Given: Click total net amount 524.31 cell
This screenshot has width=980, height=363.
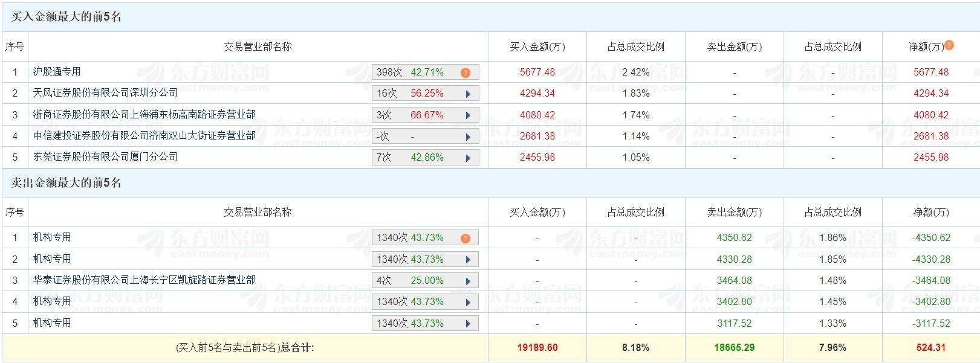Looking at the screenshot, I should [930, 348].
